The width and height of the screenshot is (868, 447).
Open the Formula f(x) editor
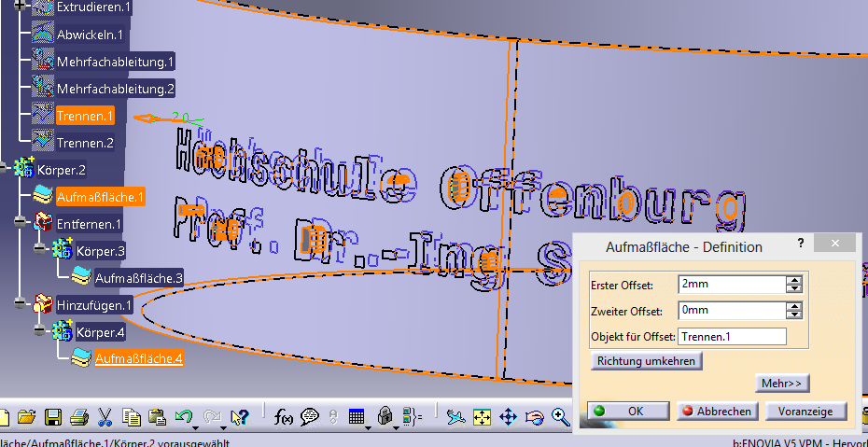[284, 416]
